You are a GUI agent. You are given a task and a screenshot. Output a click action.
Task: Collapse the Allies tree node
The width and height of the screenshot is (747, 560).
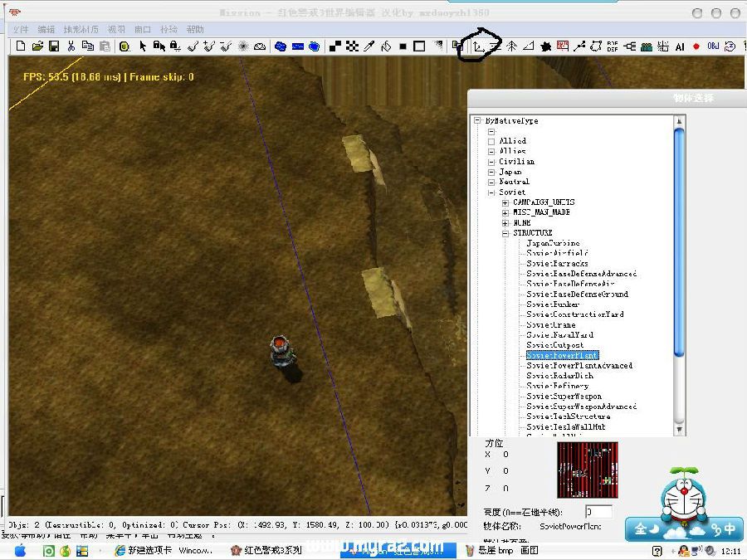point(491,152)
